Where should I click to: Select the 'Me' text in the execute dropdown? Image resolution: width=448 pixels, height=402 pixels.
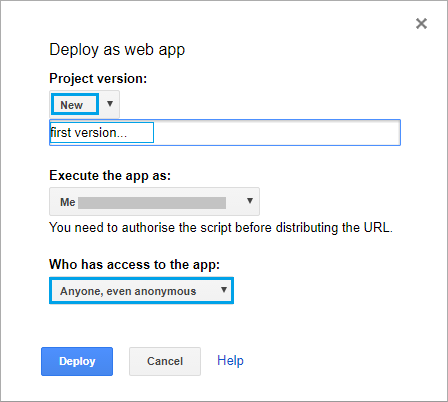(68, 202)
